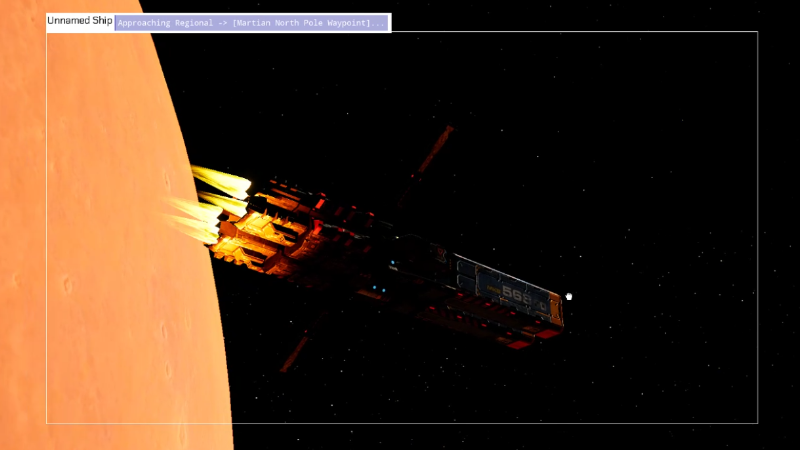Click the lower antenna mast of the ship
This screenshot has width=800, height=450.
pos(295,352)
